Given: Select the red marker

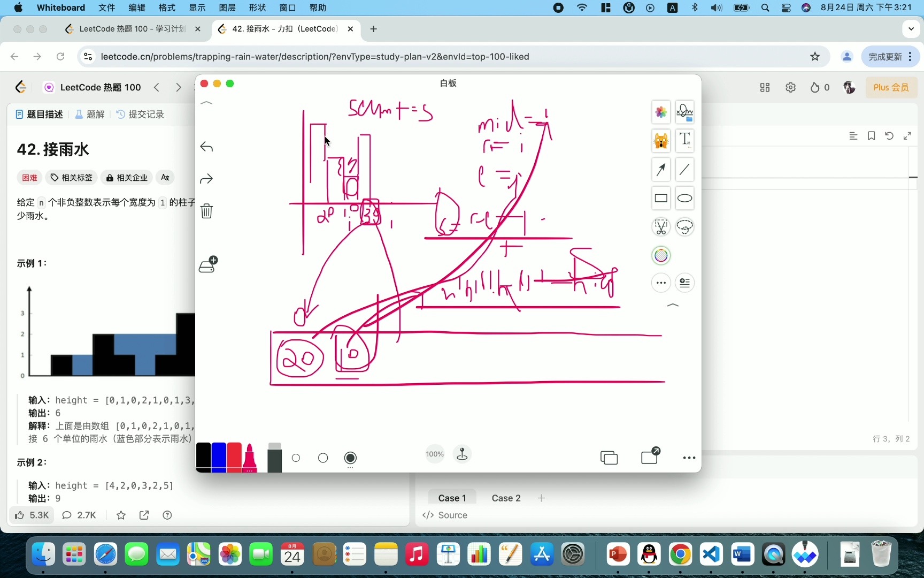Looking at the screenshot, I should click(234, 457).
